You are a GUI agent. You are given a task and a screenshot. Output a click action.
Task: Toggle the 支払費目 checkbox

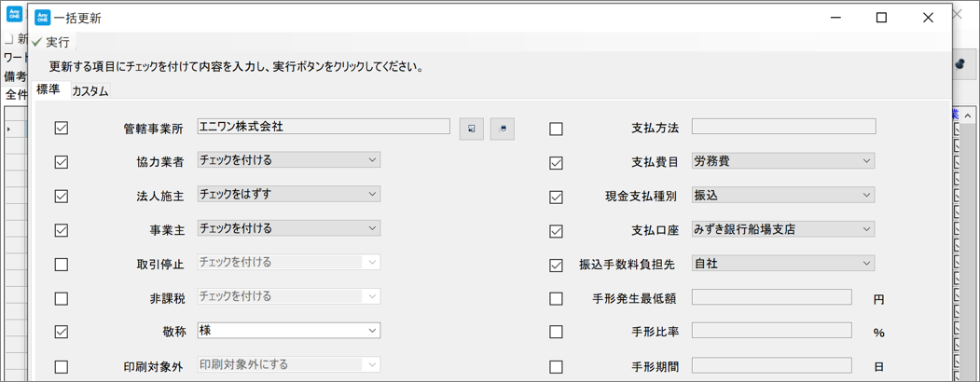pos(556,164)
